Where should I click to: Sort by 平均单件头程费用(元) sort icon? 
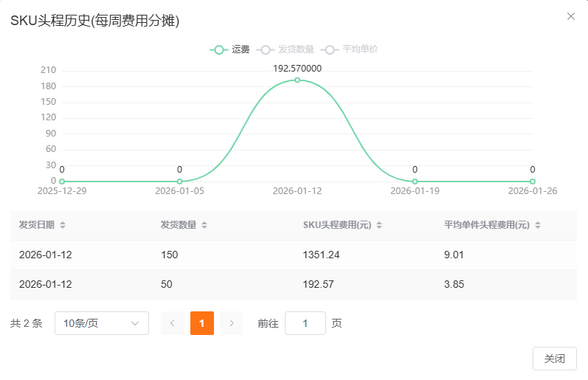click(x=538, y=225)
